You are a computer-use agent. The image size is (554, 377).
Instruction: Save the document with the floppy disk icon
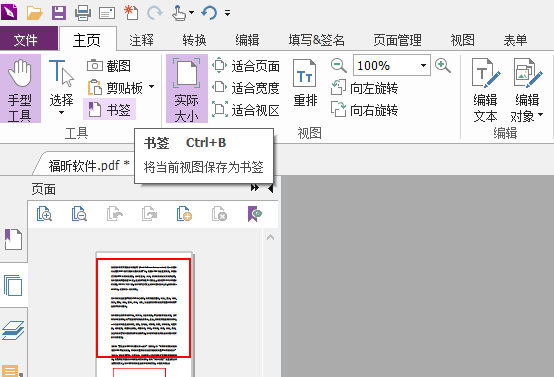(59, 13)
